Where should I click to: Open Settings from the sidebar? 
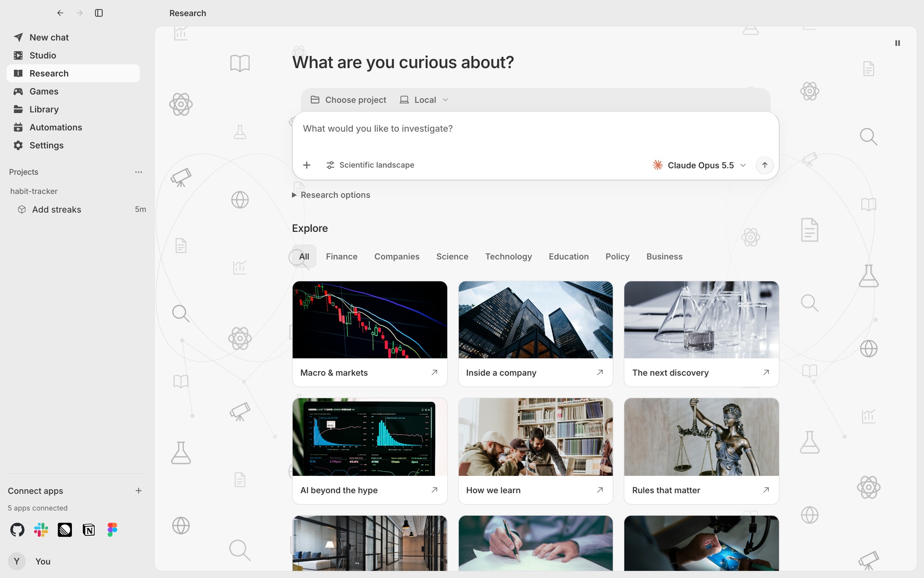[73, 145]
